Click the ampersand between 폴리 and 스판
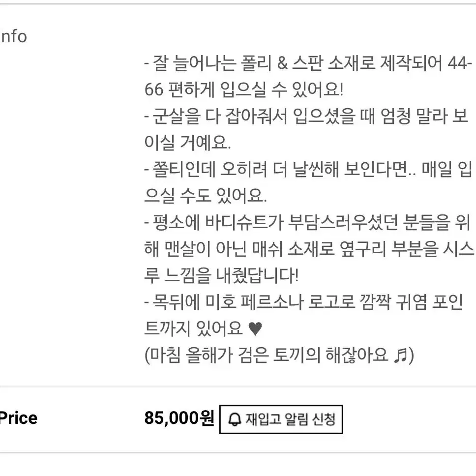Screen dimensions: 476x476 (x=282, y=63)
